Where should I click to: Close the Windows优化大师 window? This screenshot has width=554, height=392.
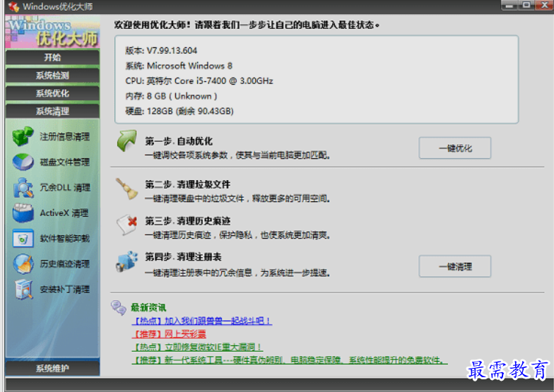544,6
